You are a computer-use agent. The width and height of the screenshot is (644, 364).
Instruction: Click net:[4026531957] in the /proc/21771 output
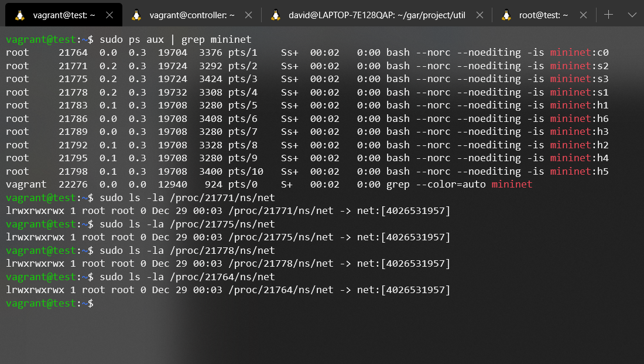coord(404,211)
